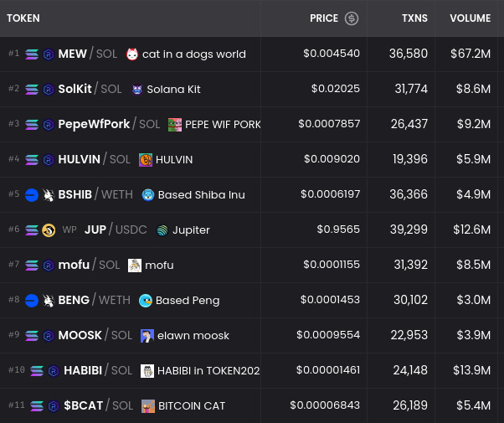Open the MOOSK / SOL pair
This screenshot has height=423, width=504.
[95, 335]
